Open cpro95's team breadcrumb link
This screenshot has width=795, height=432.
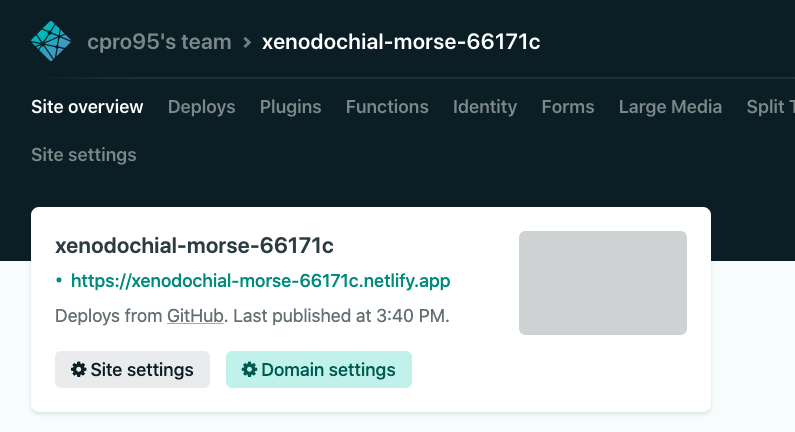pyautogui.click(x=159, y=42)
